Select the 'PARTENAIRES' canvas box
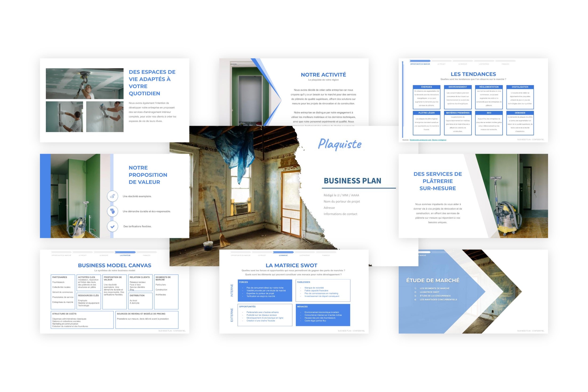588x392 pixels. click(63, 292)
